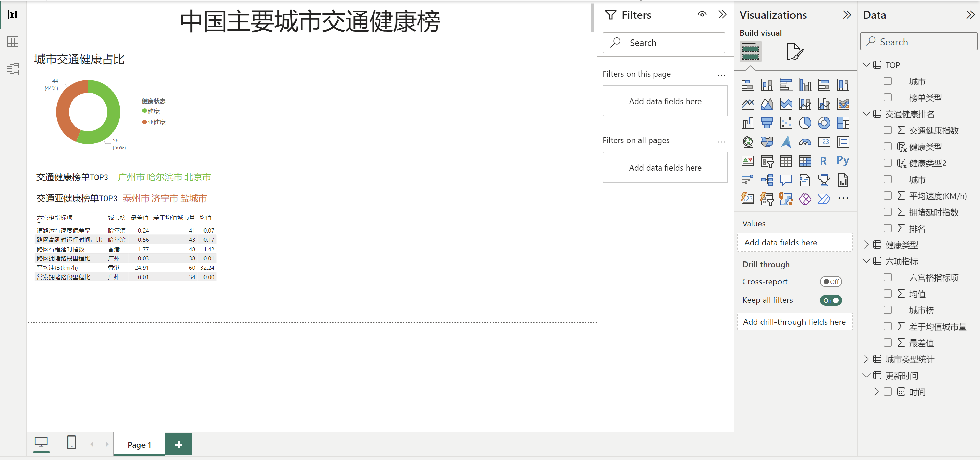Screen dimensions: 980x460
Task: Switch to Page 1 tab
Action: pyautogui.click(x=139, y=444)
